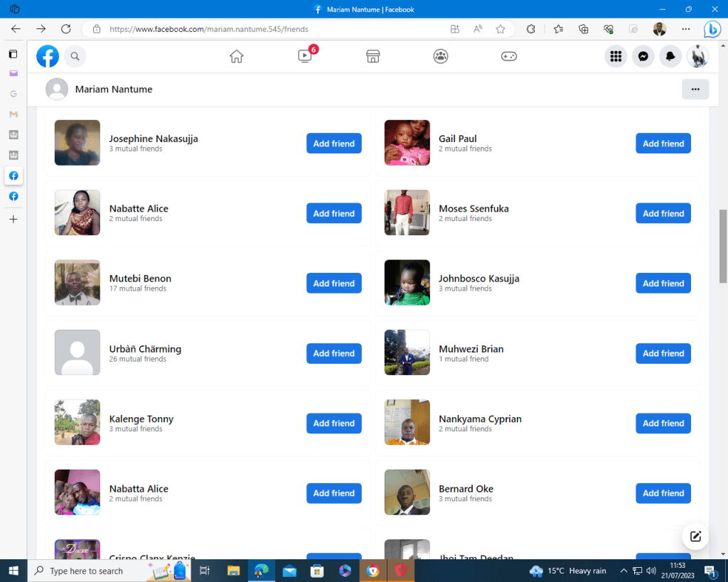Open Facebook Home feed icon
Image resolution: width=728 pixels, height=582 pixels.
point(237,56)
